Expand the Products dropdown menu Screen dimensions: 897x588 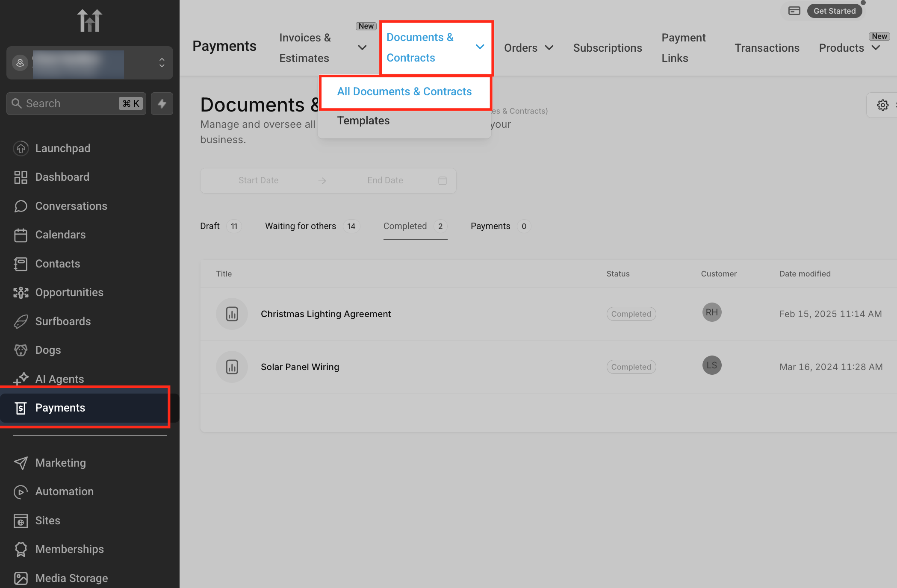coord(875,48)
